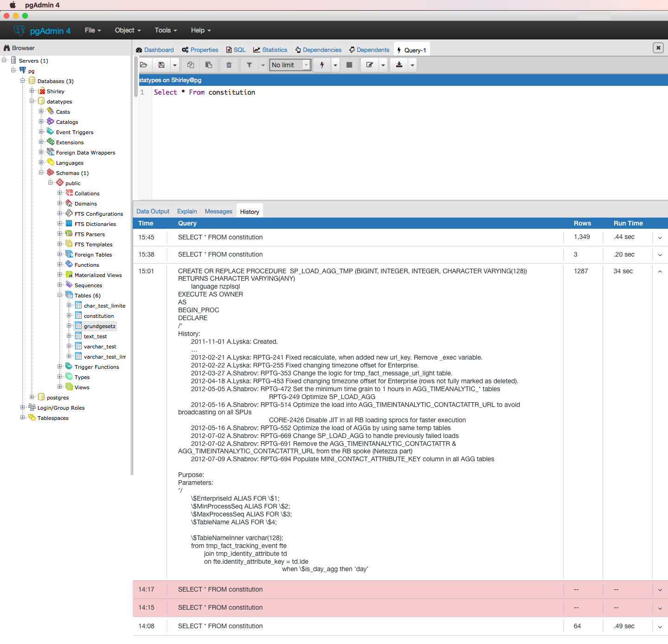Select the constitution table in browser
The height and width of the screenshot is (644, 668).
pos(98,316)
